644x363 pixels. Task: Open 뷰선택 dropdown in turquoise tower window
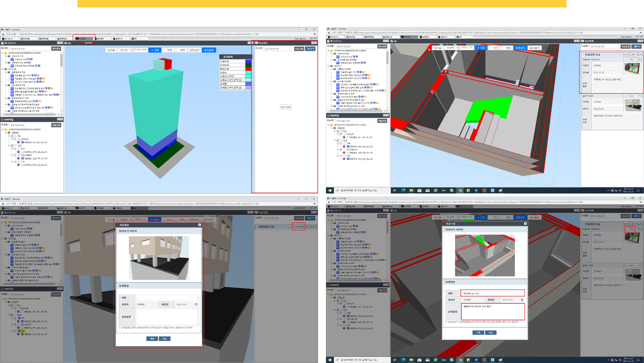point(125,50)
